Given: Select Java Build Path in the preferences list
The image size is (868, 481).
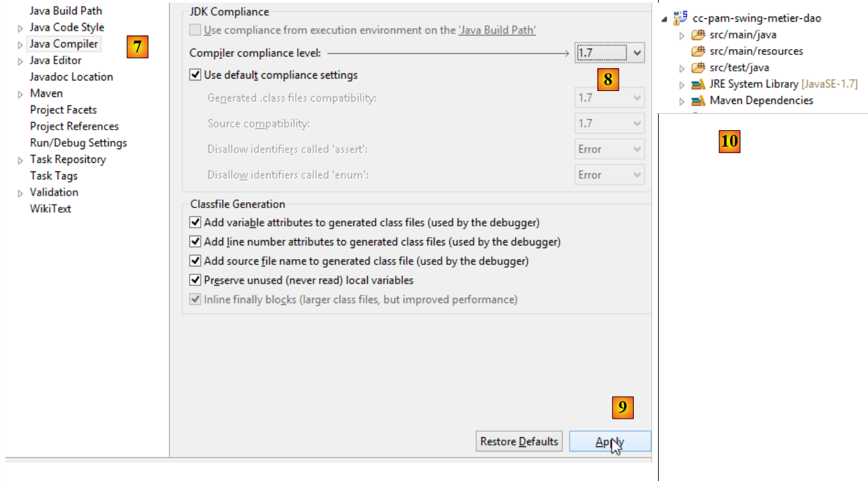Looking at the screenshot, I should (65, 11).
